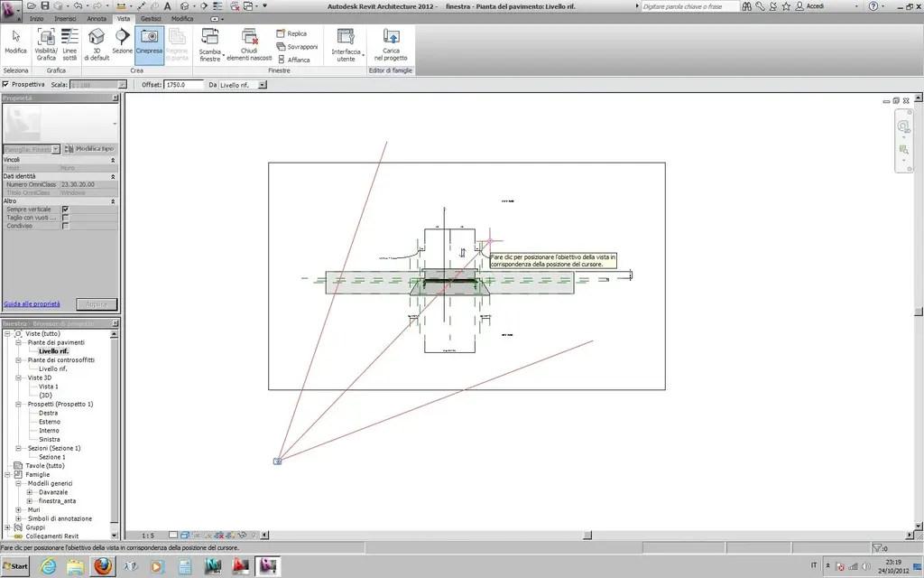Click the keyword search input field
924x578 pixels.
(689, 6)
